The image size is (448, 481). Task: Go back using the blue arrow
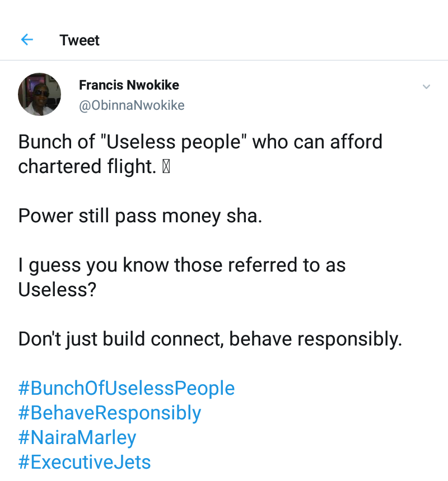click(x=27, y=40)
